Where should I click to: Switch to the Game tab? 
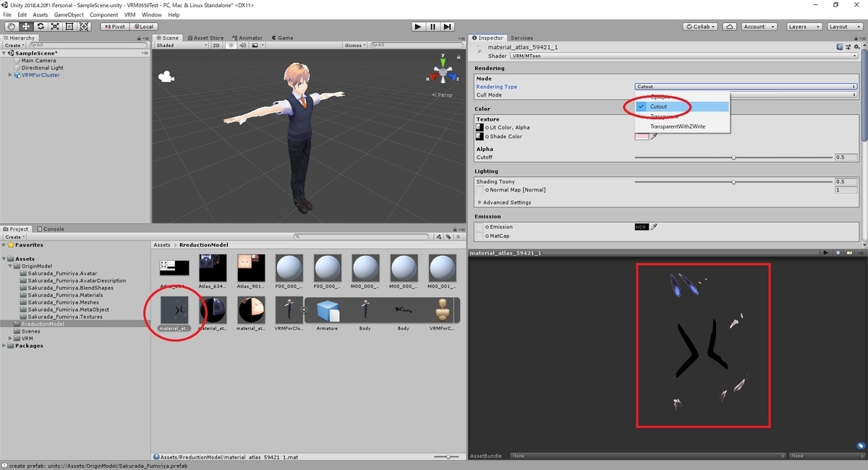283,38
